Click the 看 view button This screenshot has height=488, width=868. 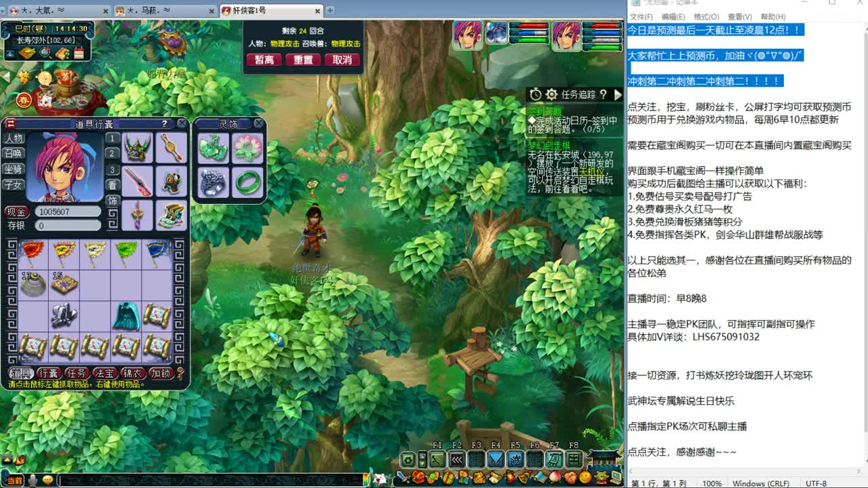click(113, 185)
